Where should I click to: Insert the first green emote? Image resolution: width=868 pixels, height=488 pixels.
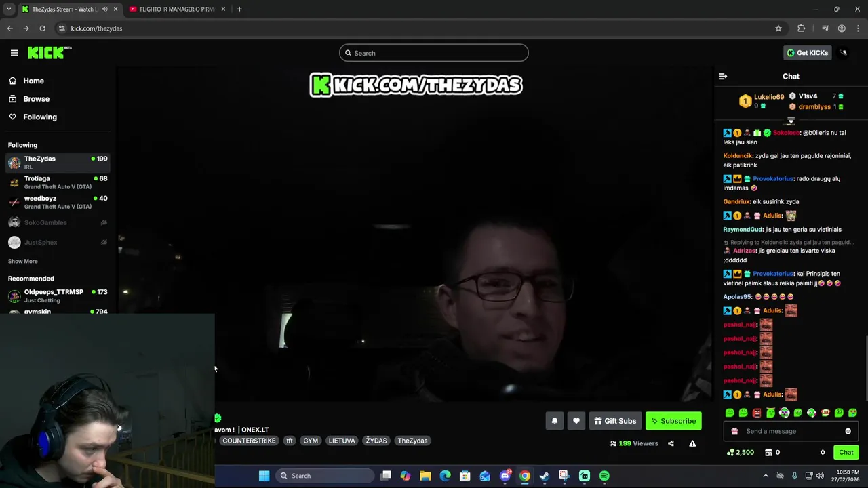[730, 413]
